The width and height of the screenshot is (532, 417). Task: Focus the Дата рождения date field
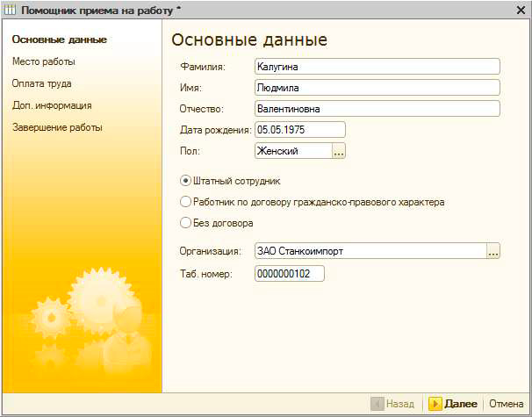(x=298, y=130)
